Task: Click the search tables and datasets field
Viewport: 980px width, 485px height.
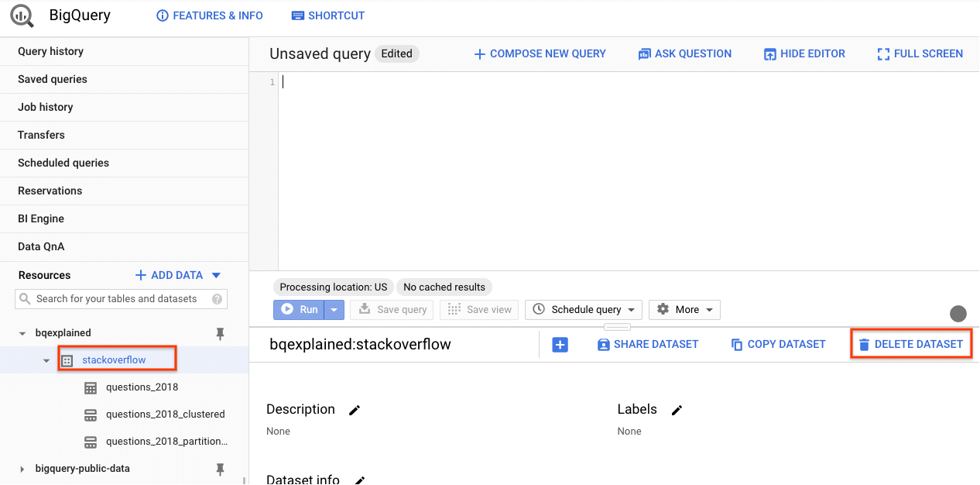Action: tap(121, 298)
